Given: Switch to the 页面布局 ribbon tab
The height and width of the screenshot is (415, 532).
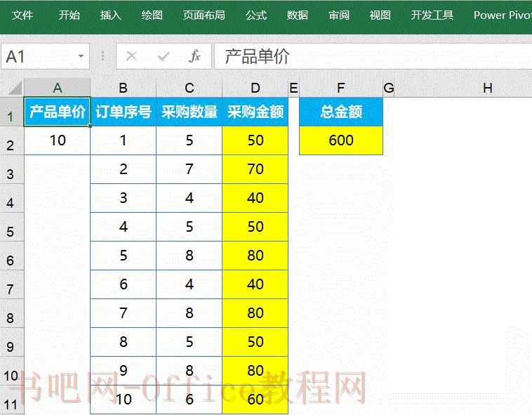Looking at the screenshot, I should tap(204, 15).
